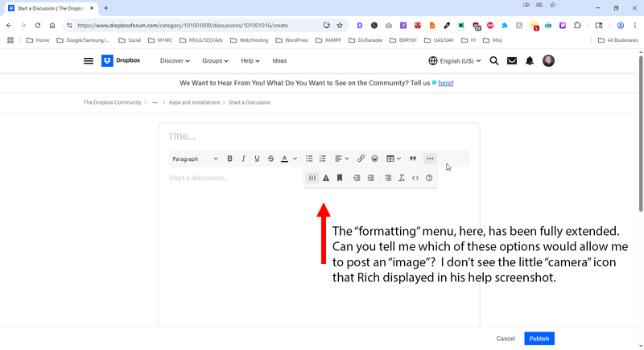644x350 pixels.
Task: Insert a block quote
Action: click(x=413, y=159)
